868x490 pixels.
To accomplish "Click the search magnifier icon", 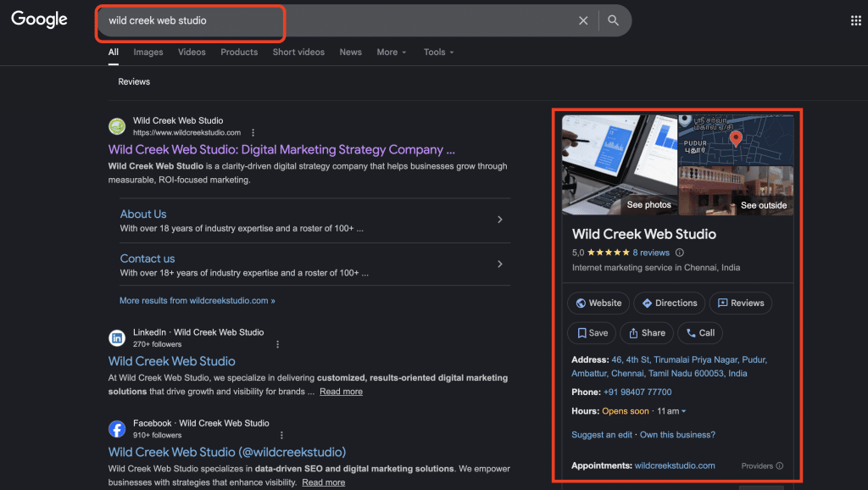I will (x=614, y=19).
